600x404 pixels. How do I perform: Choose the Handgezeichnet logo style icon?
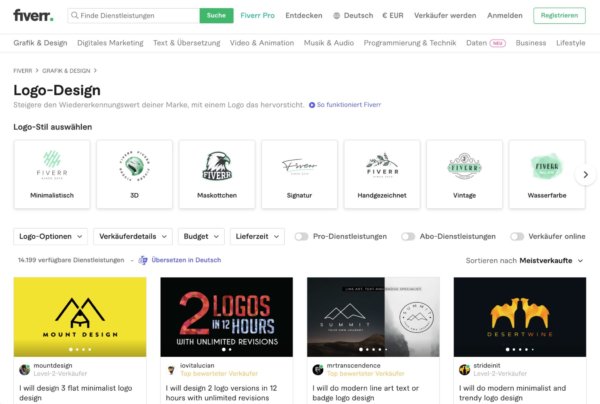(381, 165)
